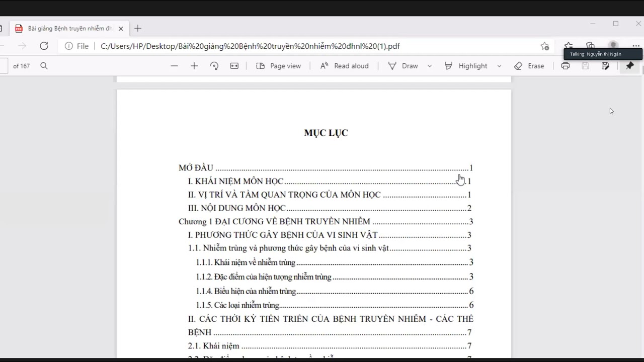Expand Highlight color options arrow

(499, 66)
